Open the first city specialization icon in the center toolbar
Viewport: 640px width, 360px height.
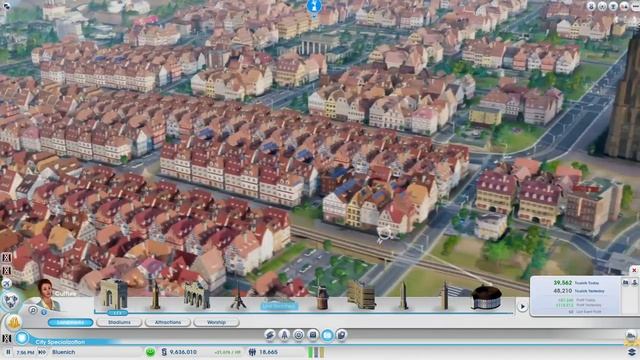point(270,335)
